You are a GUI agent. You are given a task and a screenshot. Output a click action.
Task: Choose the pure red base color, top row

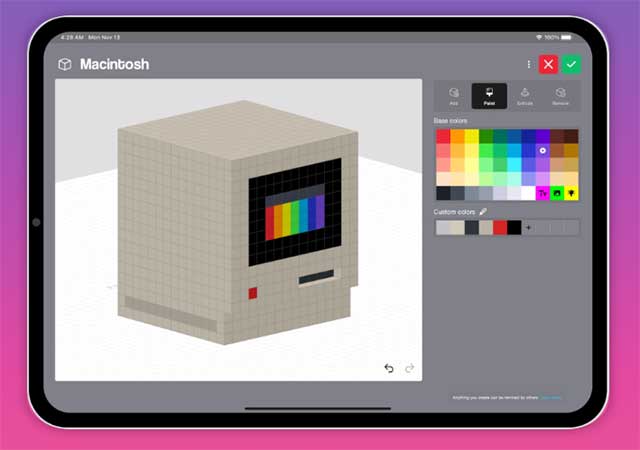point(443,136)
